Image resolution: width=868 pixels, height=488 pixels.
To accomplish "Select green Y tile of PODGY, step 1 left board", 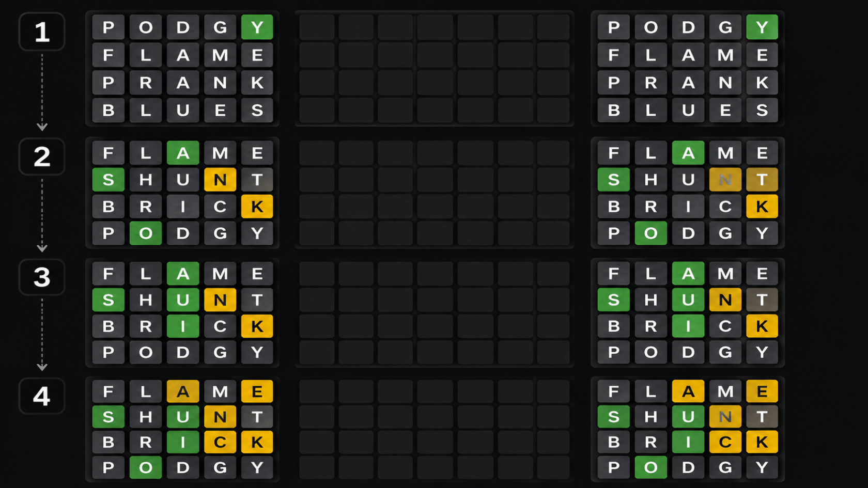I will tap(257, 27).
